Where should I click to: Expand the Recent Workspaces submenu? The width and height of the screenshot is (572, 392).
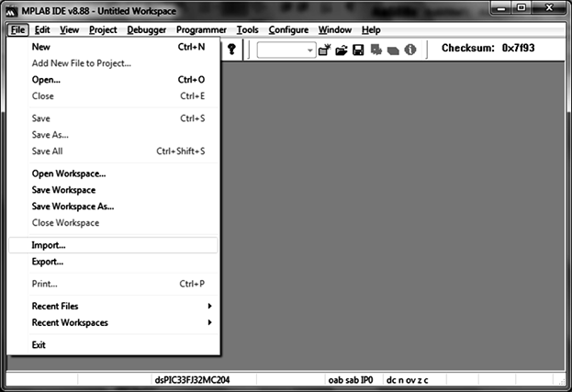(x=114, y=322)
